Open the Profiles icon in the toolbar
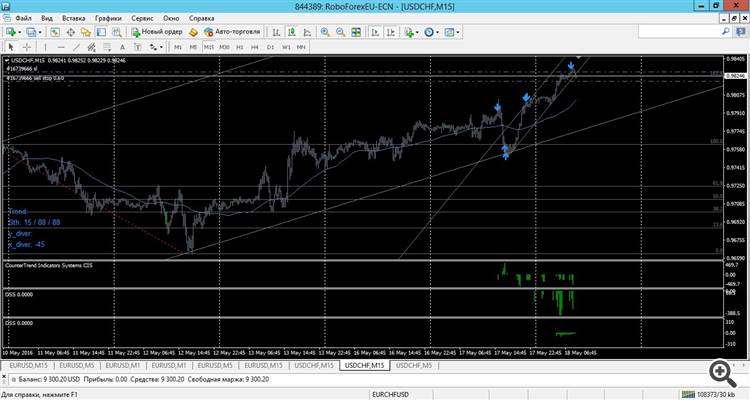The image size is (750, 400). pos(31,32)
